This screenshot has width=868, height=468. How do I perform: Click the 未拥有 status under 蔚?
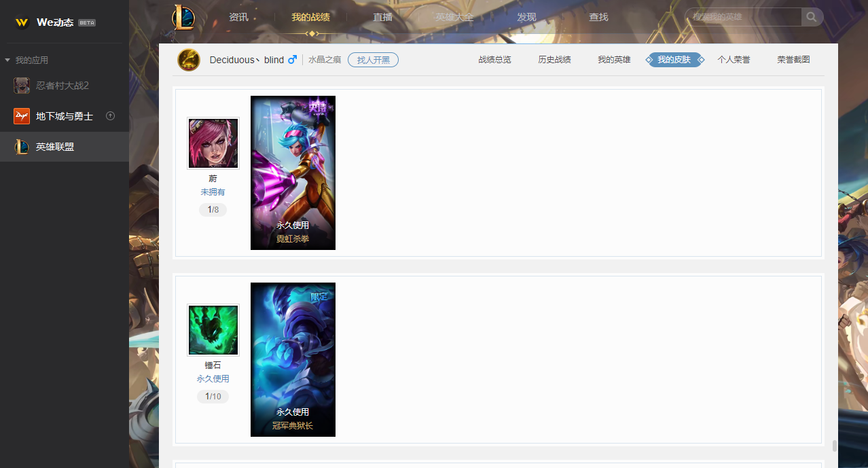pyautogui.click(x=213, y=192)
